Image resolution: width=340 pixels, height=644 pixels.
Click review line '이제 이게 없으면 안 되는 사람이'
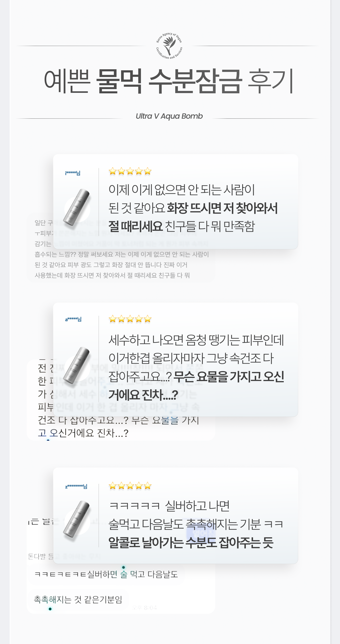[182, 190]
